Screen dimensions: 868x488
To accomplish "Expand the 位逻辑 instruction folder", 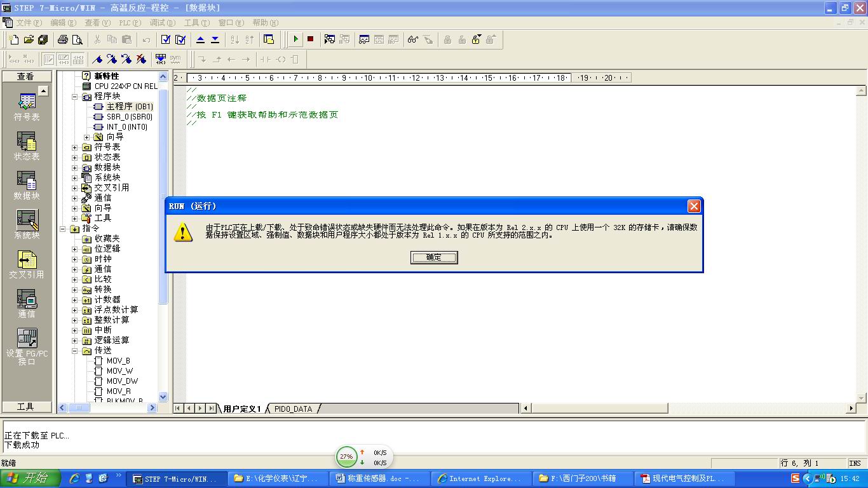I will [x=74, y=249].
